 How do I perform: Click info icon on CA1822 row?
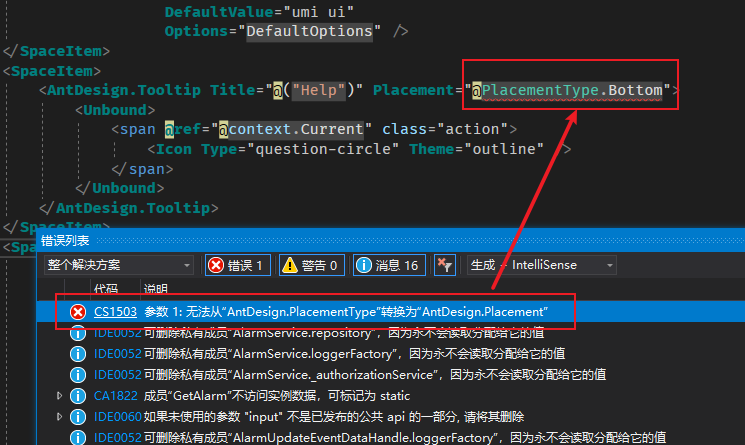point(78,396)
